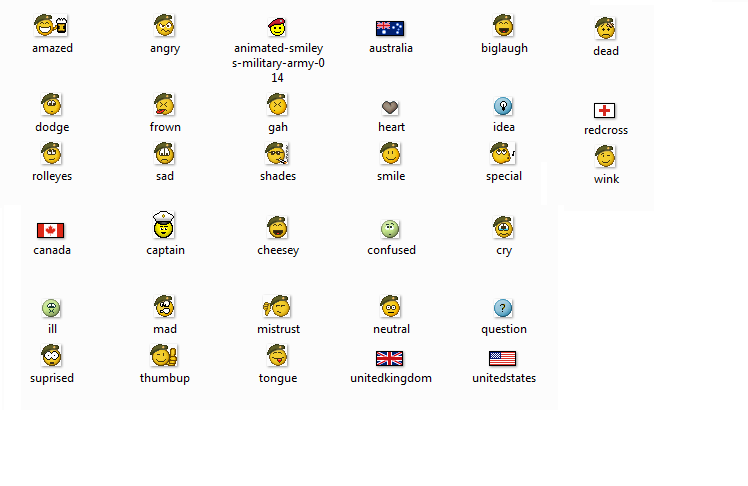The image size is (748, 486).
Task: Select the wink smiley icon
Action: click(605, 157)
